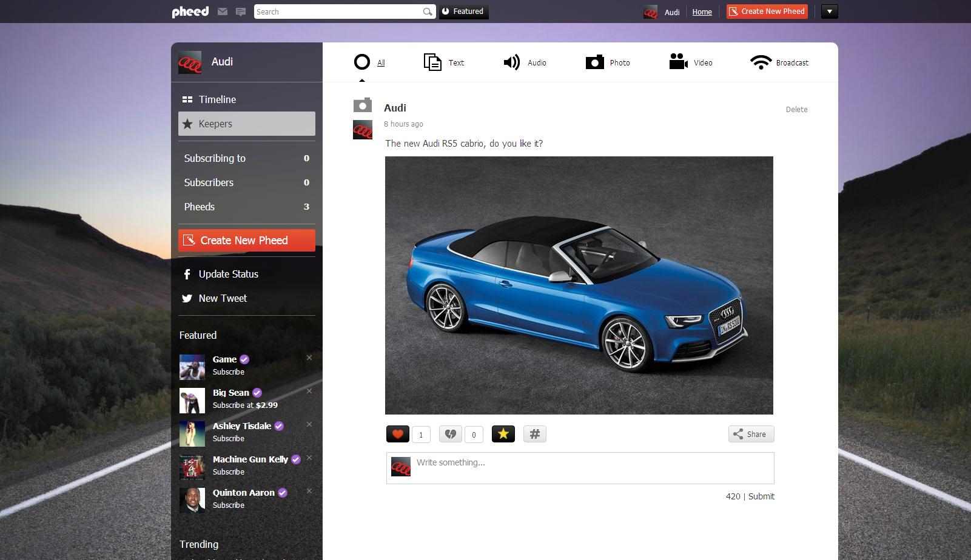Select the Broadcast filter tab
Screen dimensions: 971x560
(x=779, y=62)
